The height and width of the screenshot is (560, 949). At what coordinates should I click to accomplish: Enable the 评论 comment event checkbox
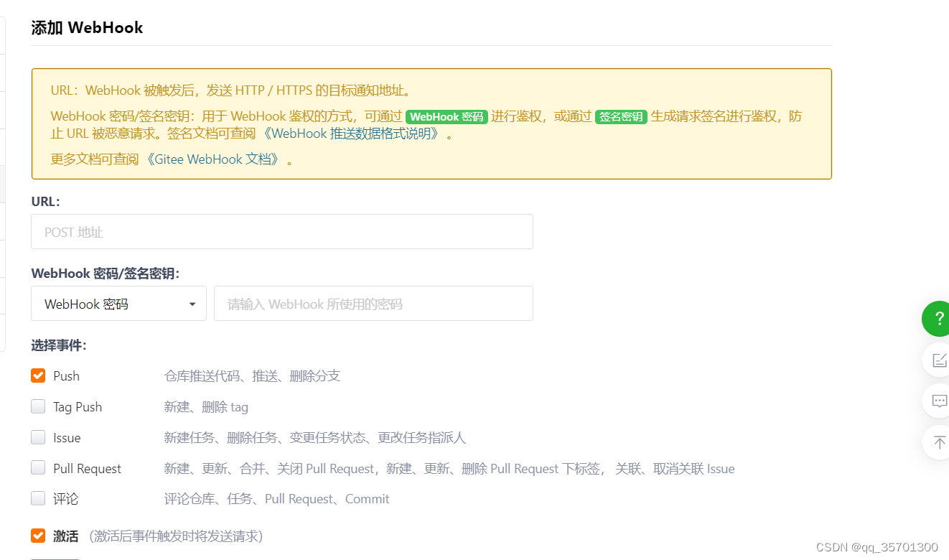[37, 498]
